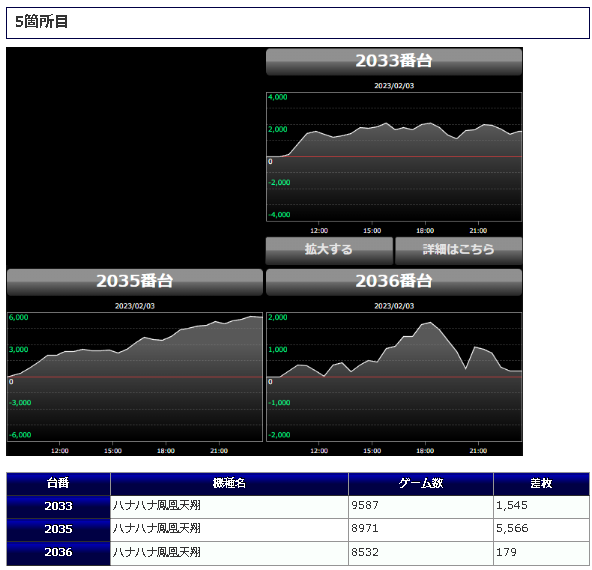The width and height of the screenshot is (592, 570).
Task: Select the 2036番台 header bar
Action: tap(394, 282)
